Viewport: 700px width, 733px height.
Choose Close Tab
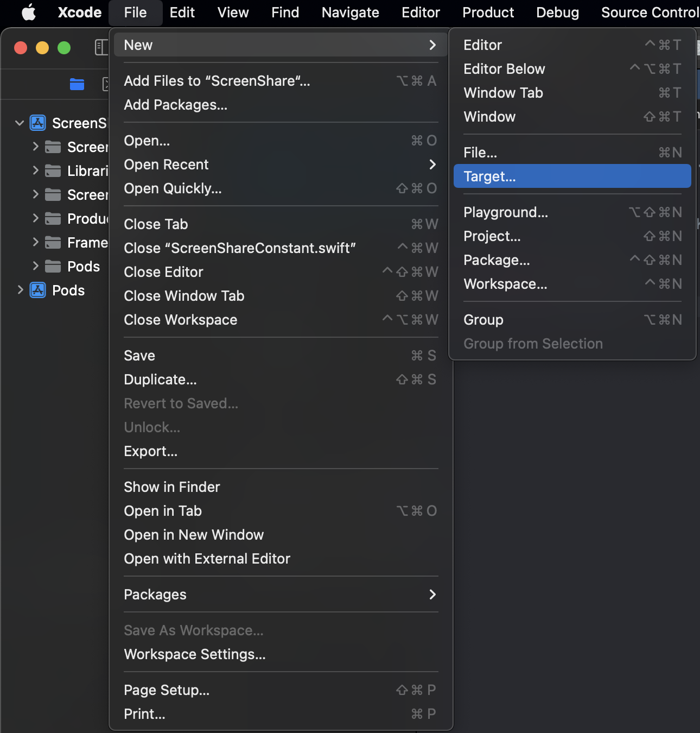[x=281, y=224]
